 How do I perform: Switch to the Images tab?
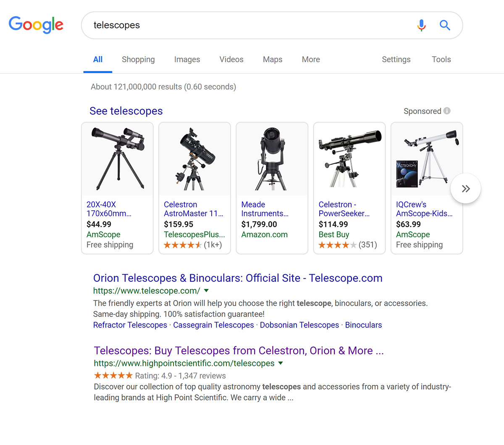point(187,60)
